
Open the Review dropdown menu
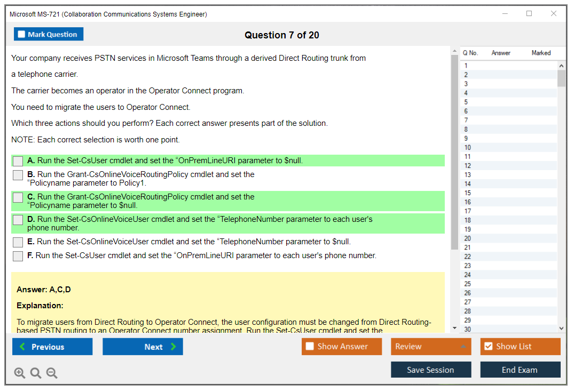431,346
